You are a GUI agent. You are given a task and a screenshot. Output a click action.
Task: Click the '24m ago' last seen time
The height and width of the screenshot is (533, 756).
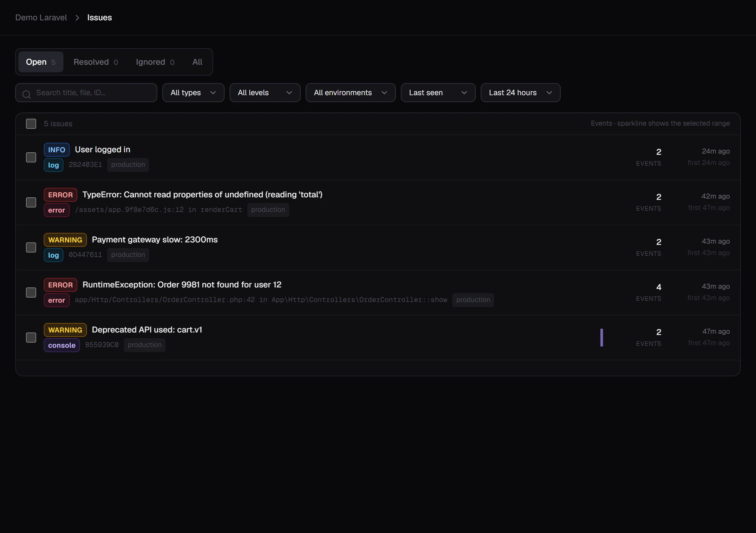coord(715,151)
